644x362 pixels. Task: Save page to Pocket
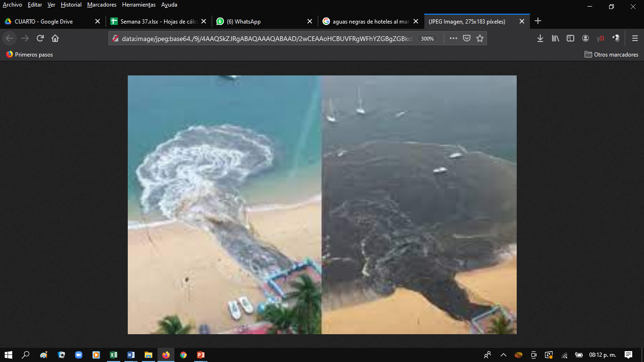pyautogui.click(x=467, y=38)
